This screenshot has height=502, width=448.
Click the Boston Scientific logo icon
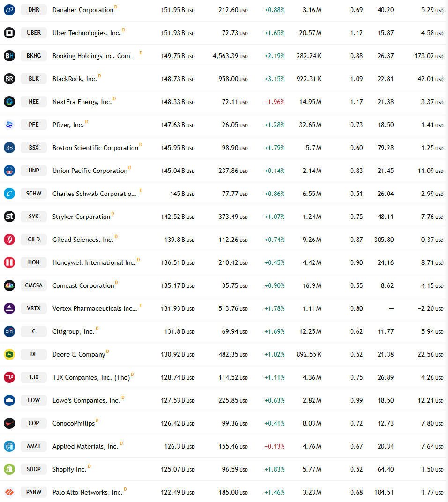[x=9, y=148]
